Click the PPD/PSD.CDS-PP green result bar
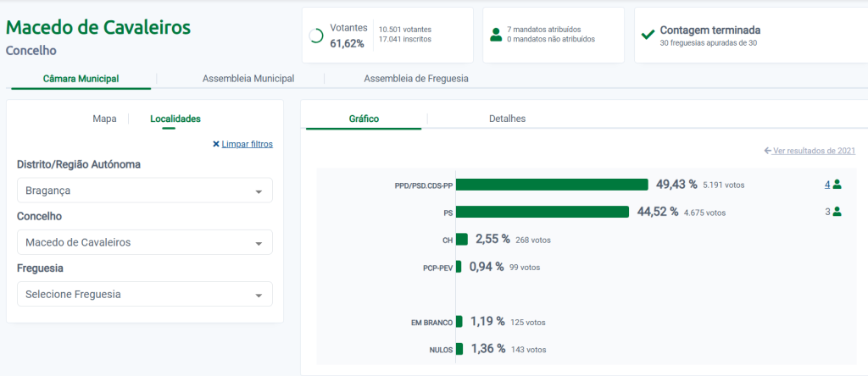This screenshot has height=376, width=868. point(552,185)
